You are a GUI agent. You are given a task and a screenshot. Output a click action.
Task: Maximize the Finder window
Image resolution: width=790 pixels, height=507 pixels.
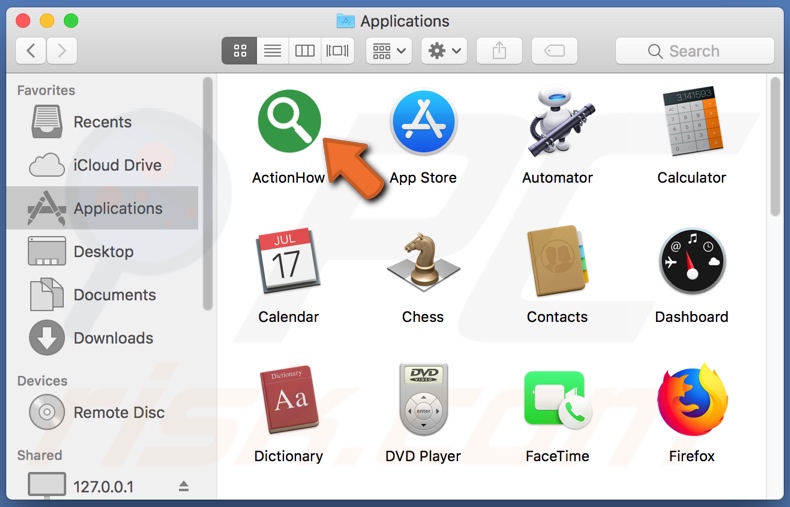pyautogui.click(x=71, y=21)
